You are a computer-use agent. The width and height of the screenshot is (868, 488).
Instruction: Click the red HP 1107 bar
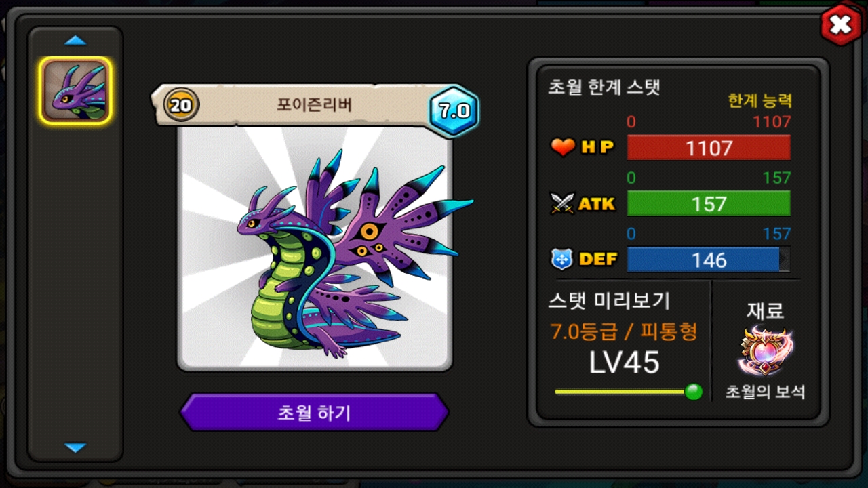click(x=709, y=148)
